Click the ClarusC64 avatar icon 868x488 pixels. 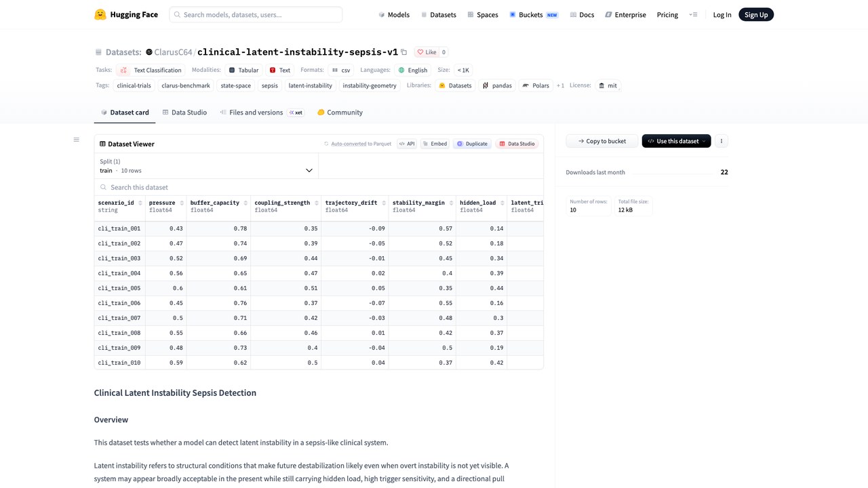tap(149, 52)
